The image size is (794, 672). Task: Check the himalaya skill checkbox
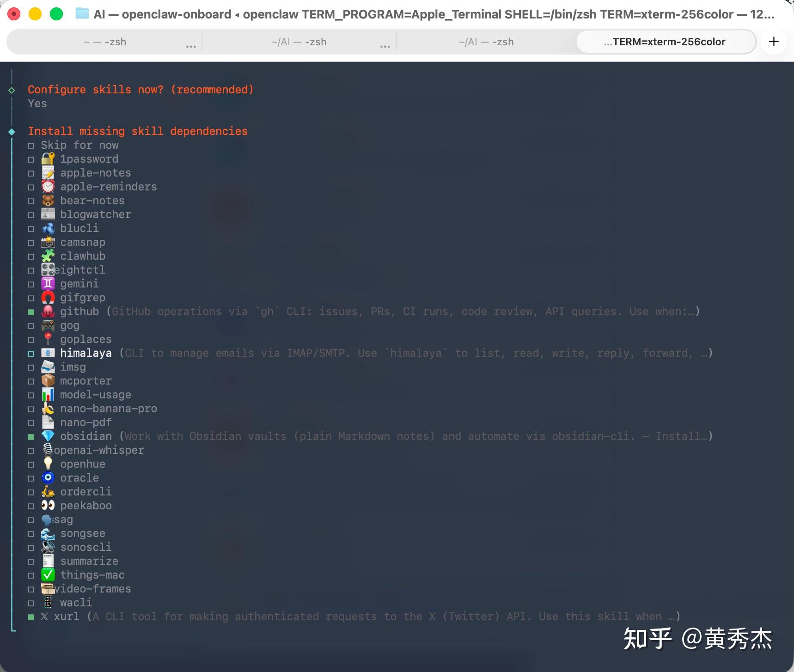(x=31, y=354)
